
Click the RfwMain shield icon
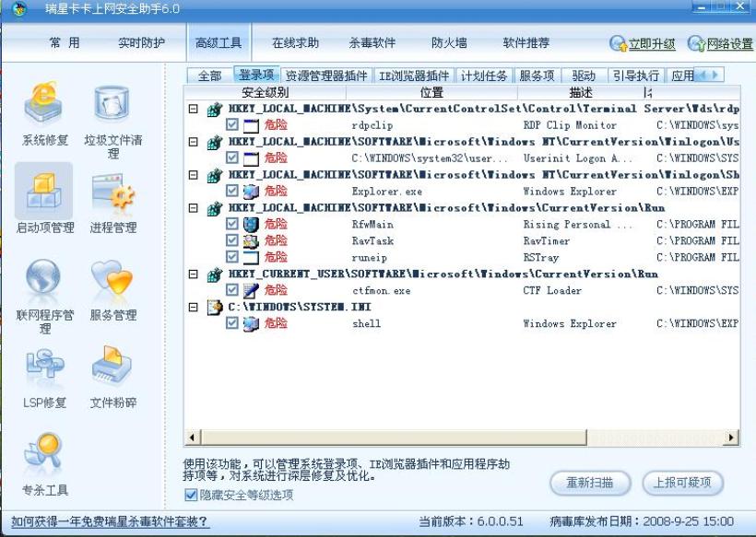[x=251, y=224]
